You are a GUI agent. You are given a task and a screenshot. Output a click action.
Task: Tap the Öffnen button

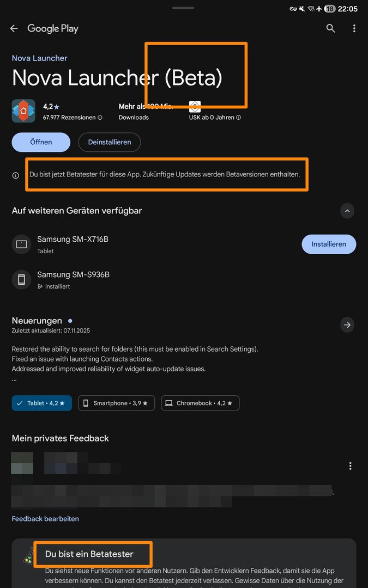point(41,142)
